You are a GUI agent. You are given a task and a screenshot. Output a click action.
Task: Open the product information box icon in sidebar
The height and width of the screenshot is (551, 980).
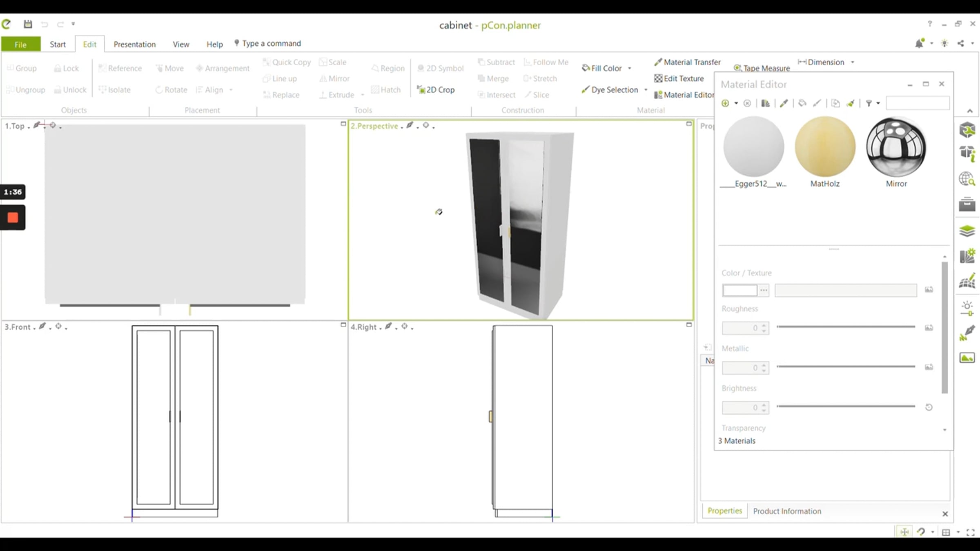[967, 153]
